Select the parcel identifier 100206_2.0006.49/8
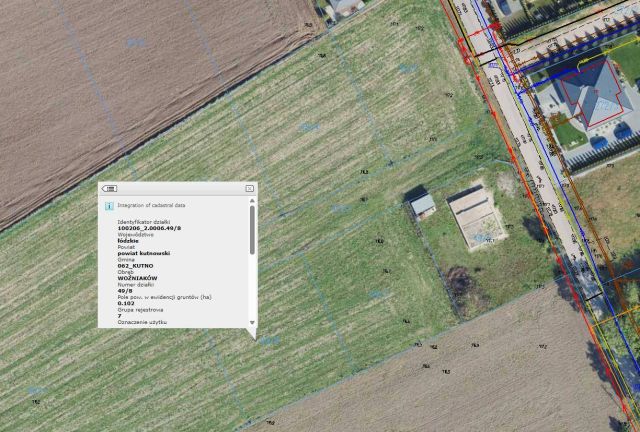 tap(149, 228)
